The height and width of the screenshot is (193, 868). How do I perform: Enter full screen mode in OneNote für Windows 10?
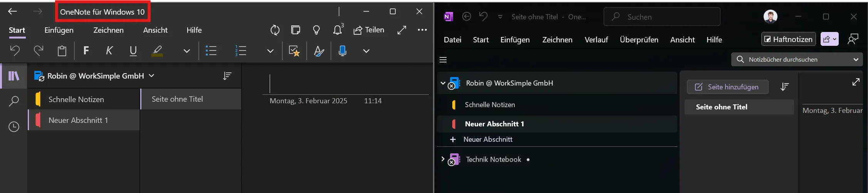tap(402, 30)
